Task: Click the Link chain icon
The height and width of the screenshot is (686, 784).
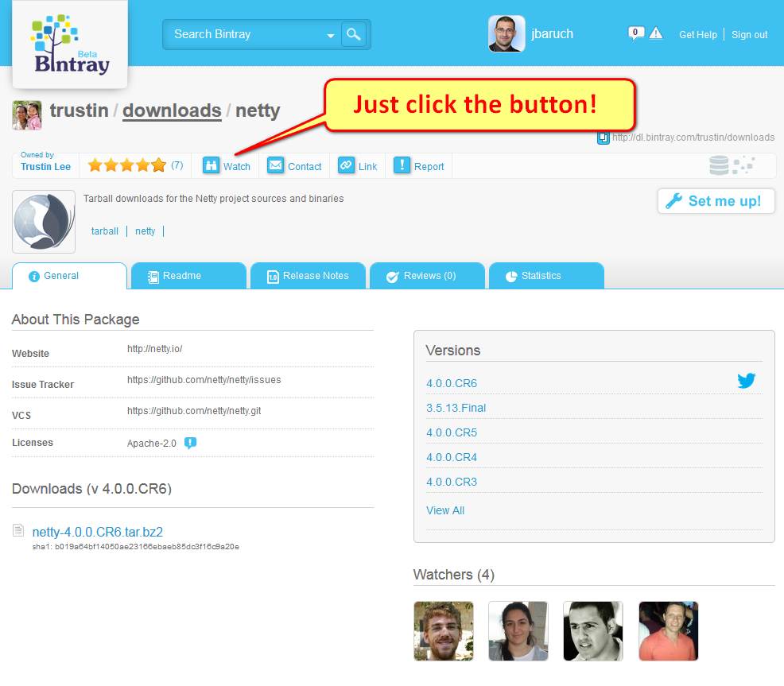Action: pyautogui.click(x=346, y=165)
